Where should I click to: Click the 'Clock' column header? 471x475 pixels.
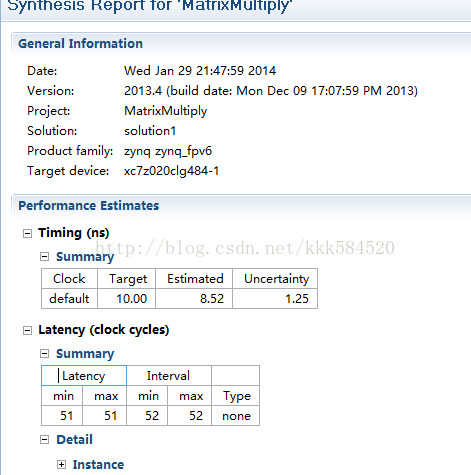tap(69, 279)
